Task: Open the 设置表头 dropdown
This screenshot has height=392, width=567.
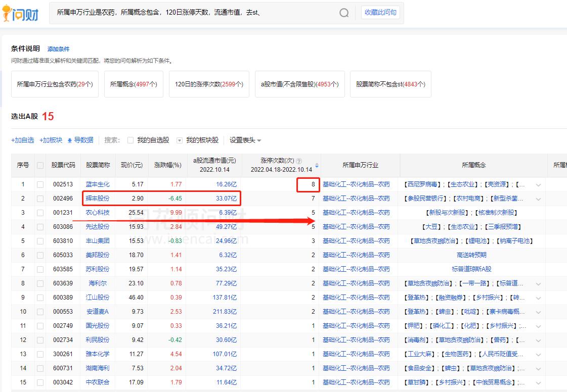Action: [245, 140]
